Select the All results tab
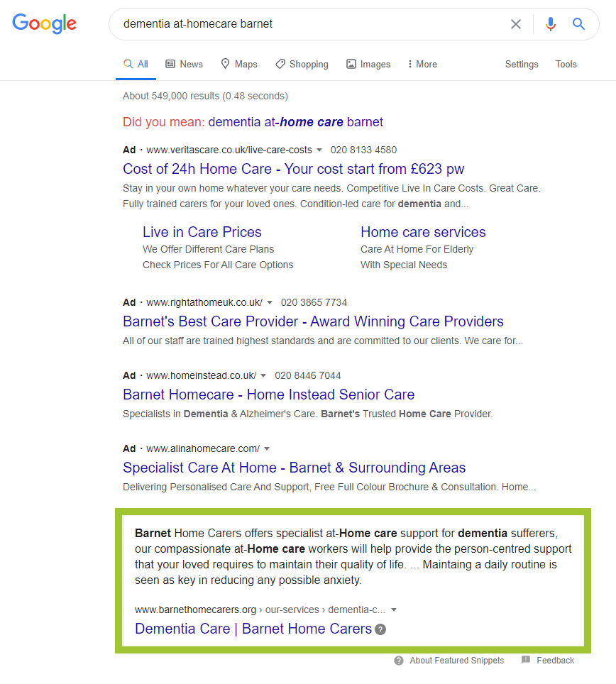The image size is (616, 684). [x=136, y=64]
